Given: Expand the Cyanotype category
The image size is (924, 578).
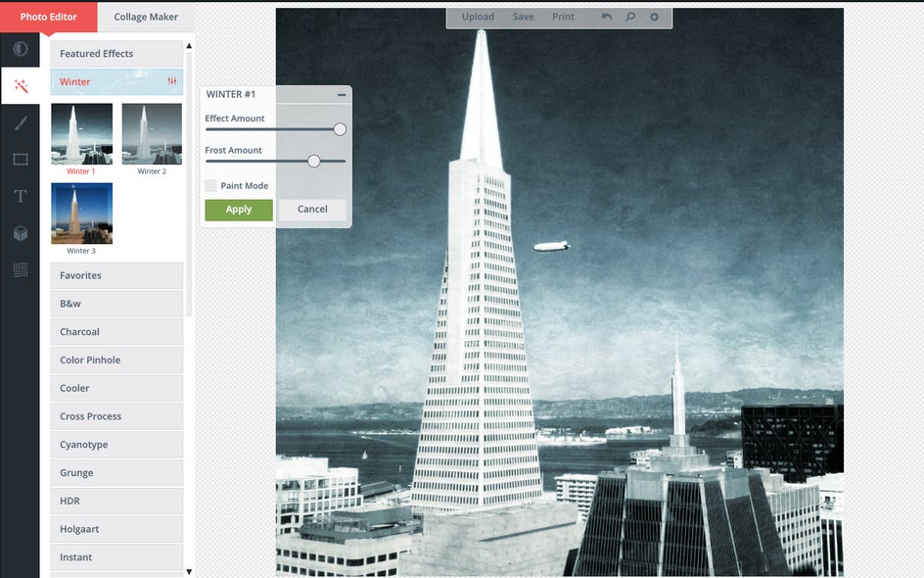Looking at the screenshot, I should pyautogui.click(x=116, y=445).
